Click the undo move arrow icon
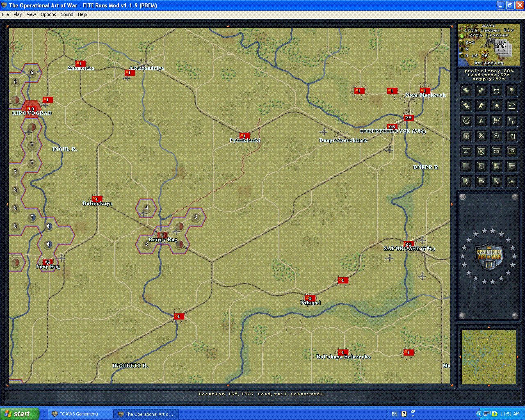525x420 pixels. point(511,105)
